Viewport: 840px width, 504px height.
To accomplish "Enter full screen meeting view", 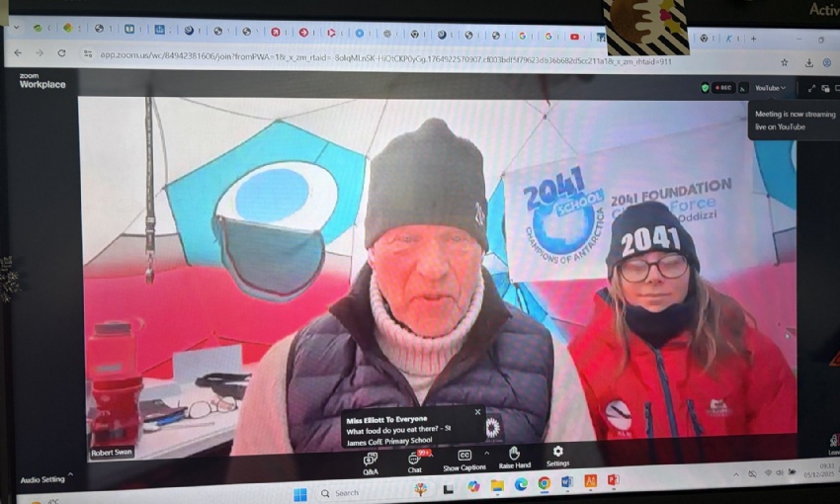I will 812,88.
